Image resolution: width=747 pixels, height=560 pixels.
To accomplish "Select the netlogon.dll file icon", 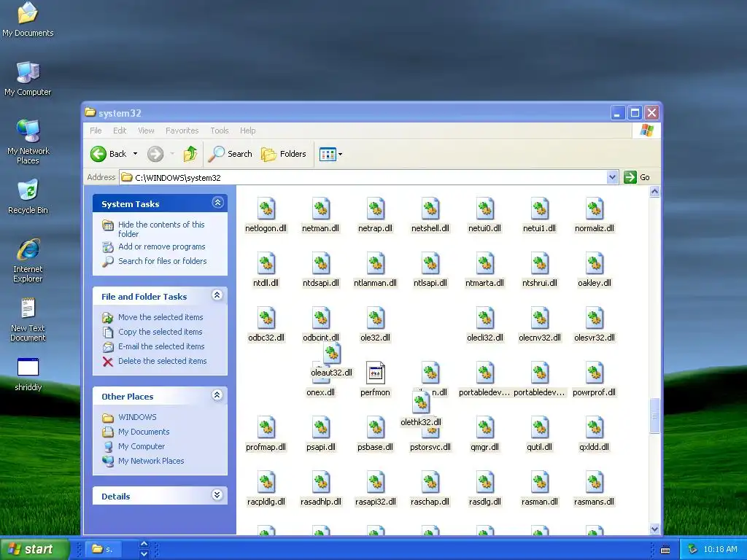I will [x=266, y=209].
